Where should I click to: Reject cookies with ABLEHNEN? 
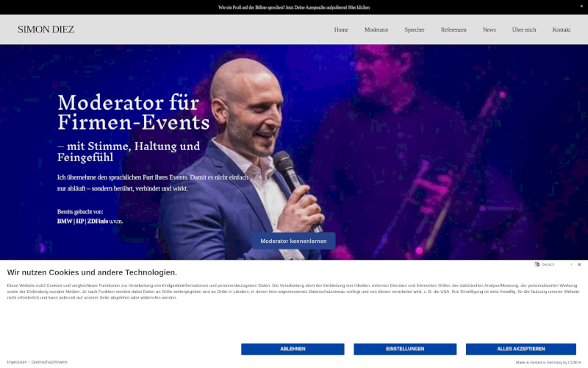293,349
